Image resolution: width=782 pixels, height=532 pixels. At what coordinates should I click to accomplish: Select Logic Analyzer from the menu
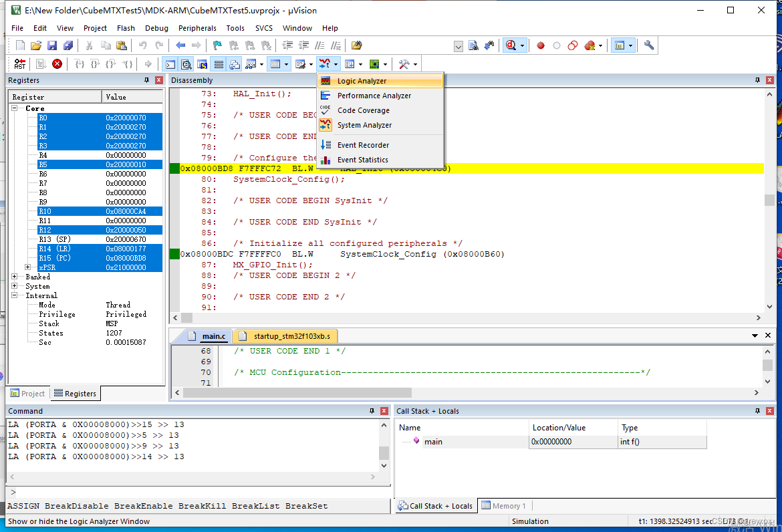(x=380, y=81)
